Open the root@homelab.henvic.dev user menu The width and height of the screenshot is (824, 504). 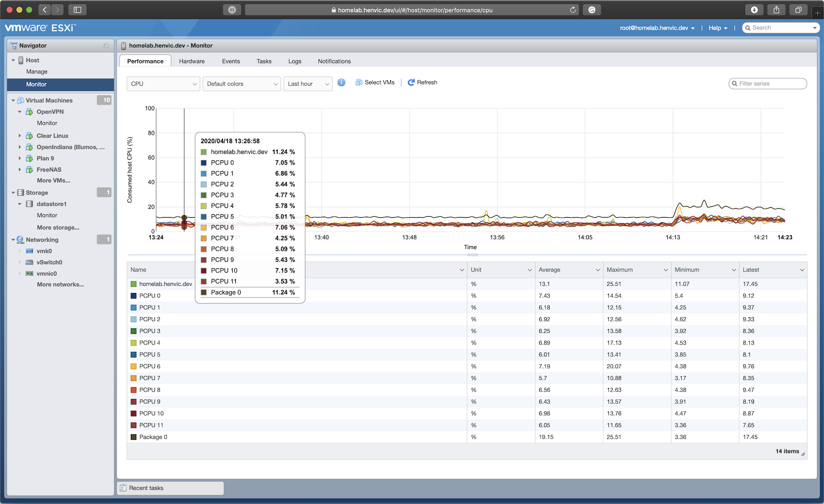[657, 28]
